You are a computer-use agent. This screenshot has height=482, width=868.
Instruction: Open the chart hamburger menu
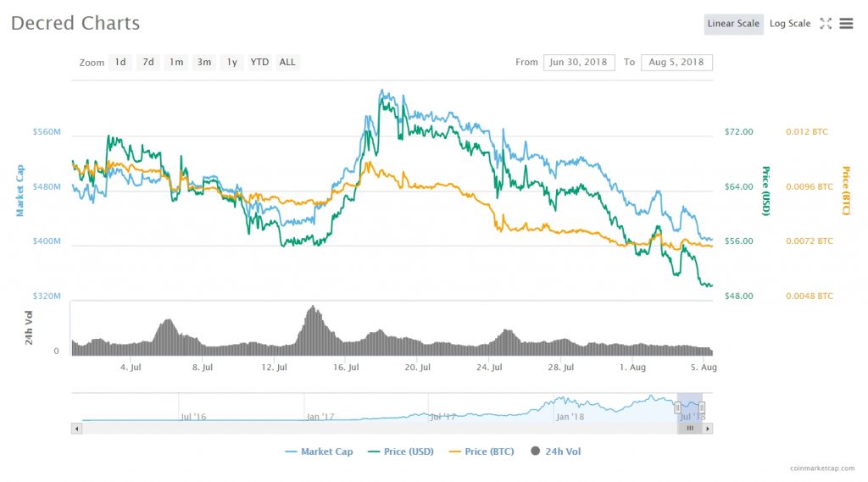pyautogui.click(x=846, y=23)
